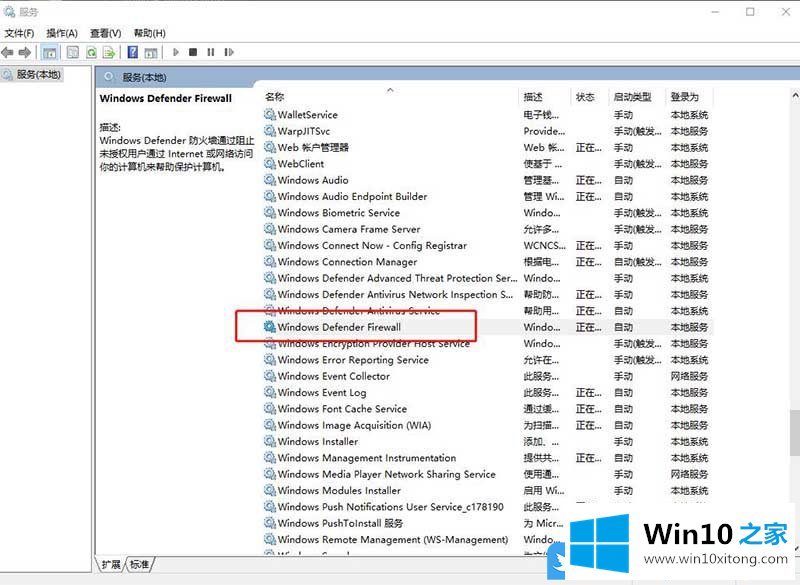
Task: Click the Export List toolbar icon
Action: click(109, 52)
